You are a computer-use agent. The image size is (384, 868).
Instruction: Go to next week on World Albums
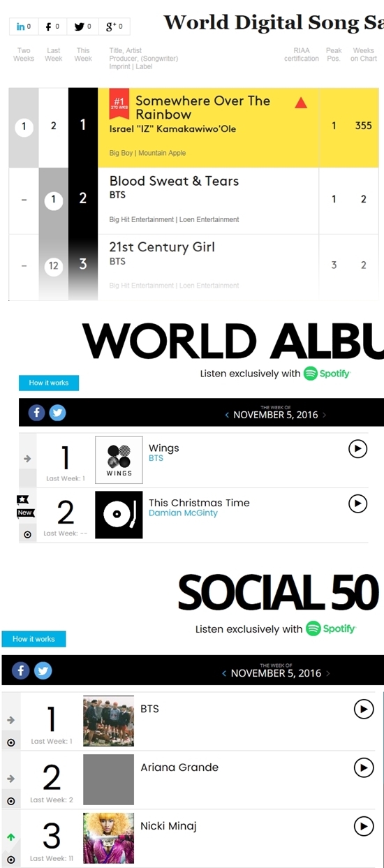click(324, 415)
